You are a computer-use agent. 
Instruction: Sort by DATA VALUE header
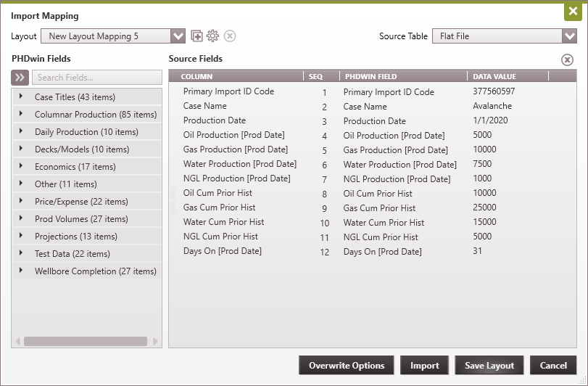coord(508,76)
